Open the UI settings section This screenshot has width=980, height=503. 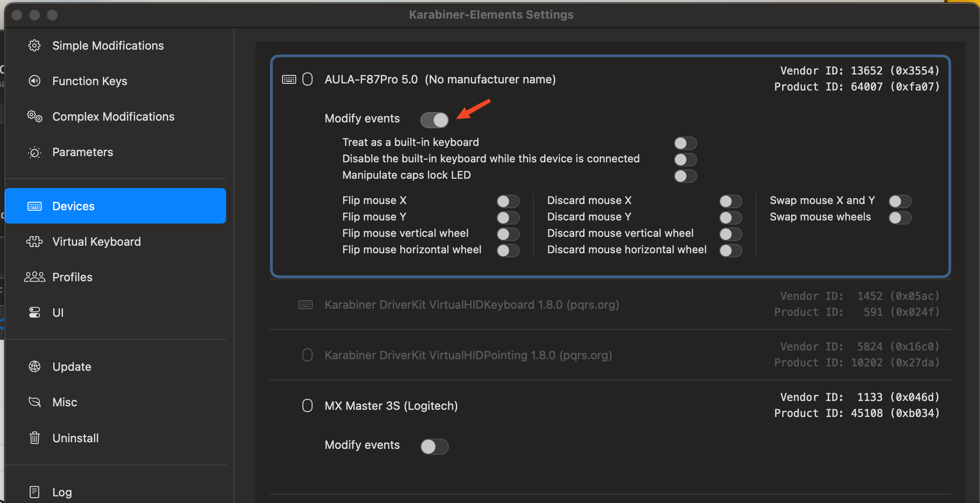pyautogui.click(x=58, y=313)
